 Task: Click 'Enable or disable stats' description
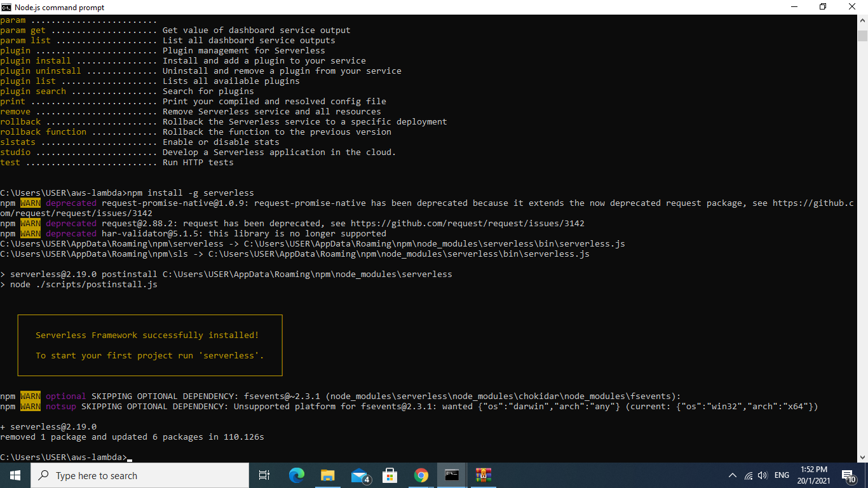[221, 142]
